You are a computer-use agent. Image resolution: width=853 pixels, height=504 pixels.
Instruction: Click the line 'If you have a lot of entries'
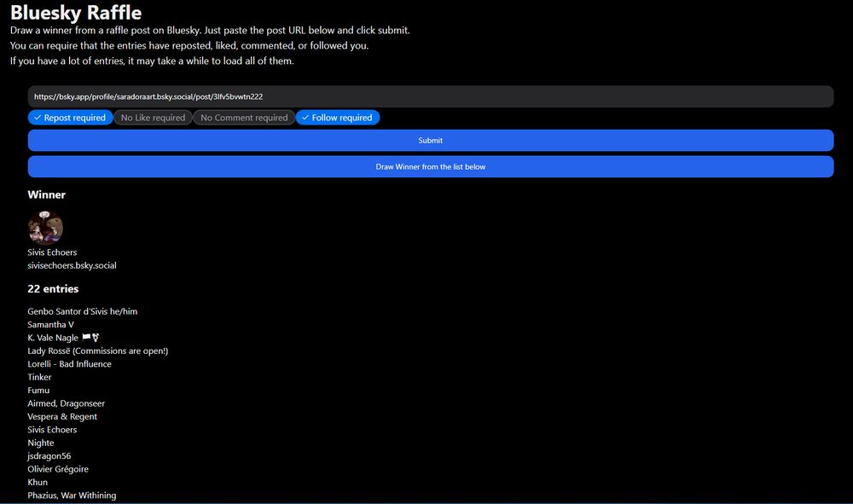pyautogui.click(x=152, y=61)
